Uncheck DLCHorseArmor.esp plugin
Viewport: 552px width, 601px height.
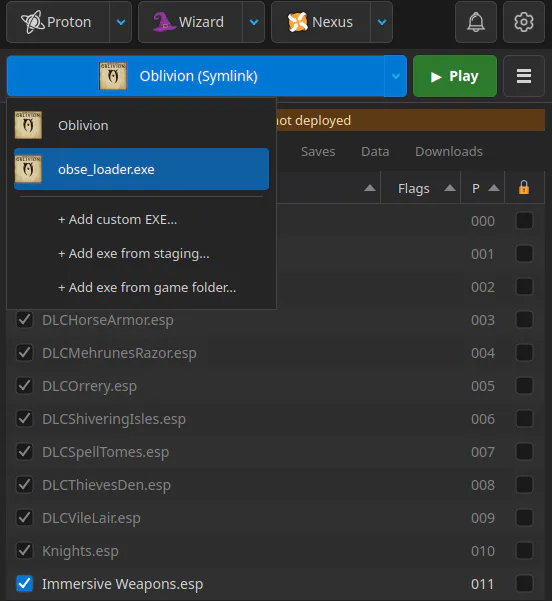[25, 320]
